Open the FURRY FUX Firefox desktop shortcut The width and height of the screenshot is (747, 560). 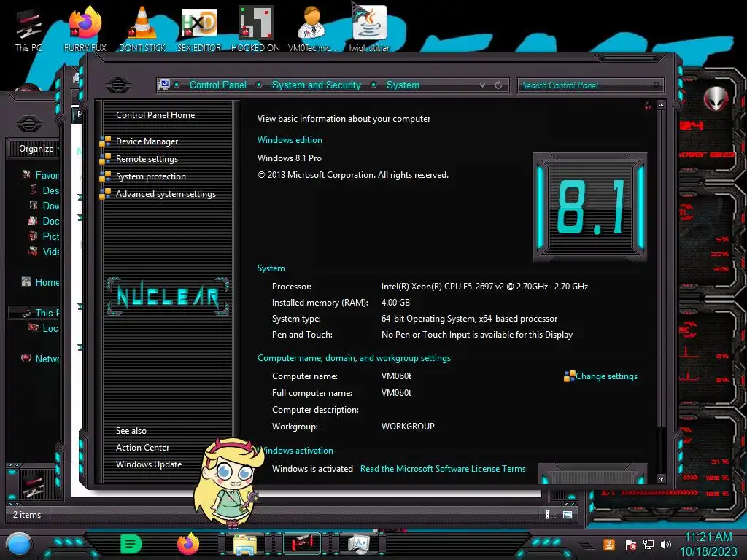point(85,29)
